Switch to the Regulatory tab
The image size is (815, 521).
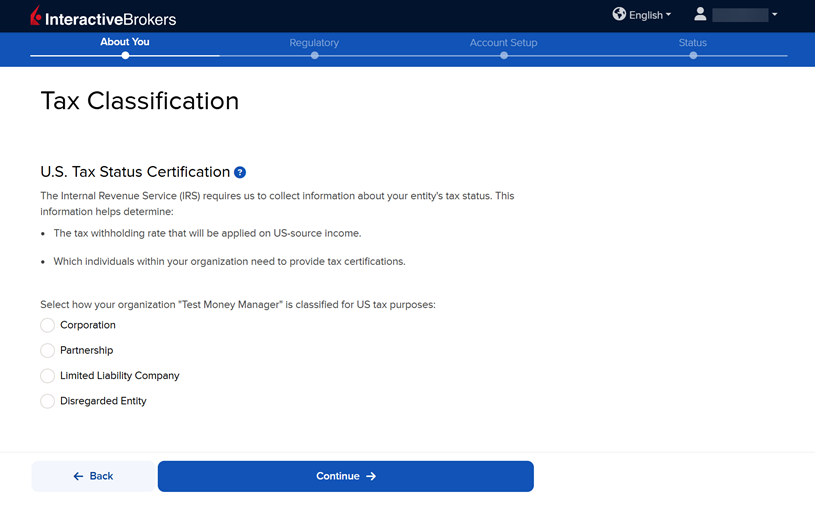click(314, 43)
